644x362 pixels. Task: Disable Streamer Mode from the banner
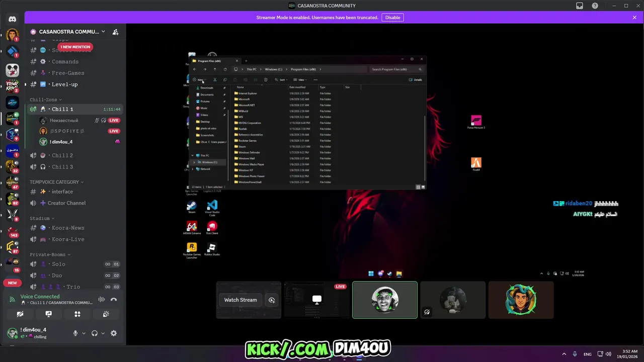pyautogui.click(x=392, y=18)
